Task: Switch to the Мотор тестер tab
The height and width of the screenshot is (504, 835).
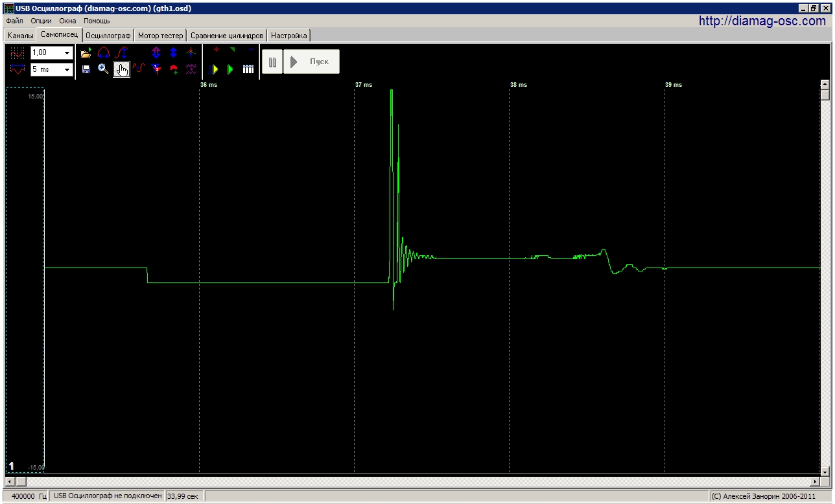Action: click(160, 36)
